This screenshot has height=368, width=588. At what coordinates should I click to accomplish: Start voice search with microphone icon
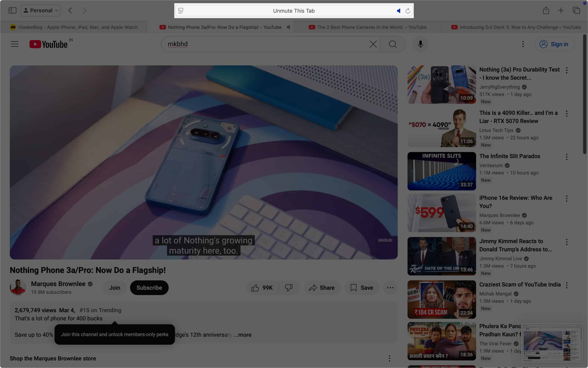421,44
